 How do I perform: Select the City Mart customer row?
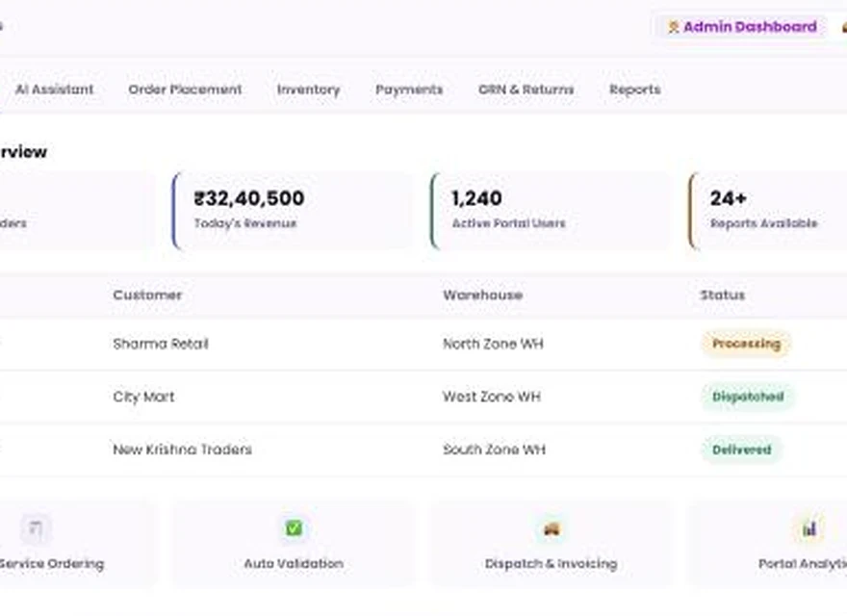[423, 397]
